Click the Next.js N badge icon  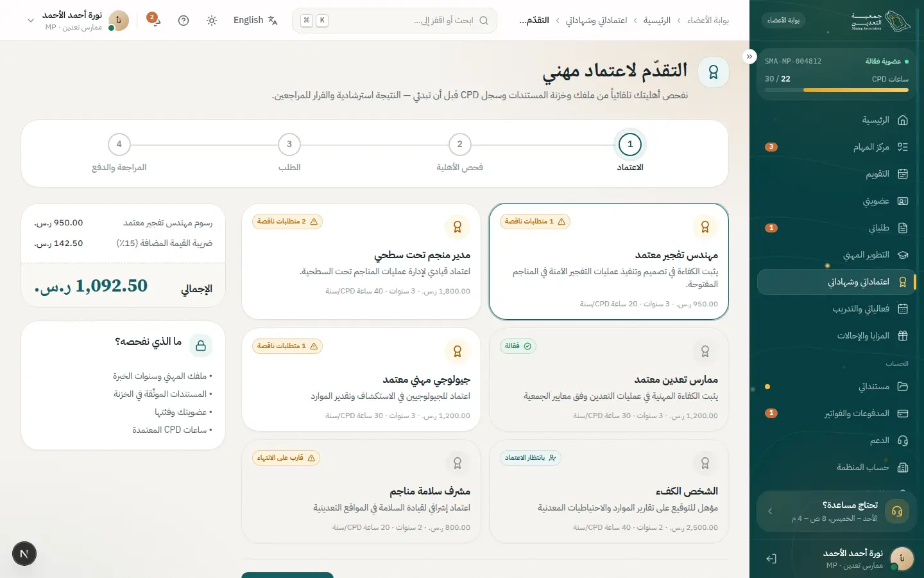click(24, 554)
